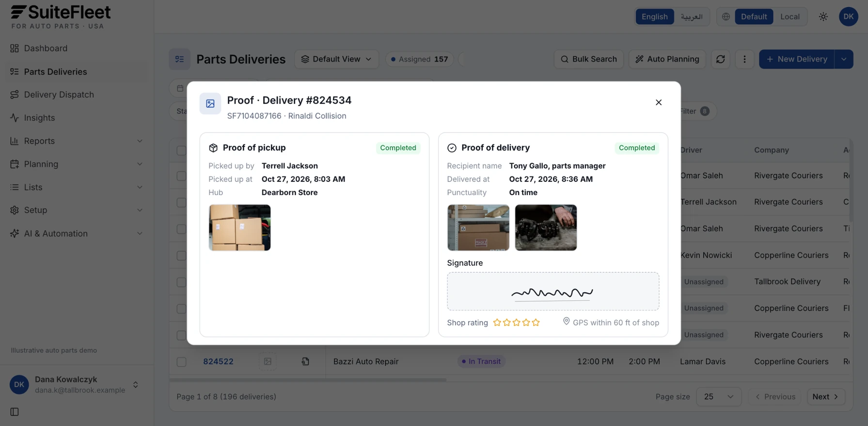This screenshot has width=868, height=426.
Task: Switch the language to Arabic
Action: (692, 16)
